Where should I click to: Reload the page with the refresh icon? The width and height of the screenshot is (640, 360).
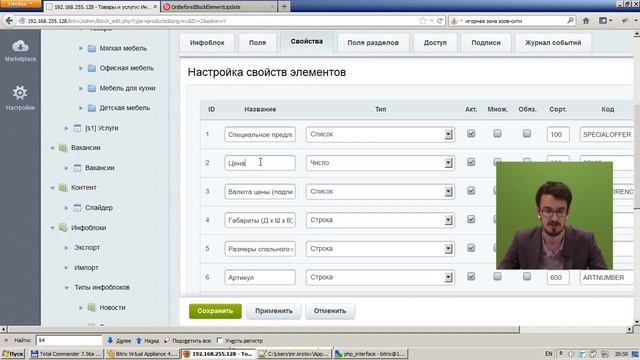coord(440,20)
